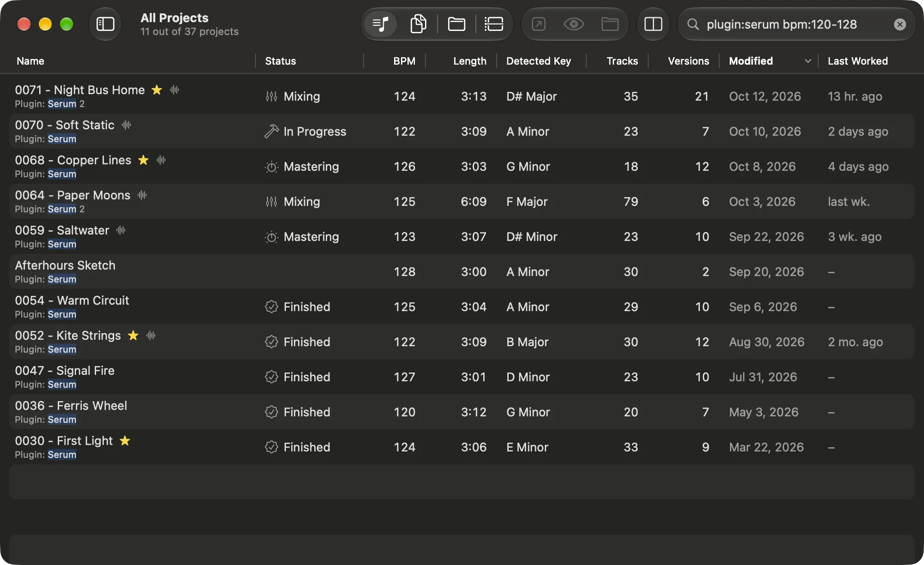Screen dimensions: 924x565
Task: Sort by Status column header
Action: pos(280,61)
